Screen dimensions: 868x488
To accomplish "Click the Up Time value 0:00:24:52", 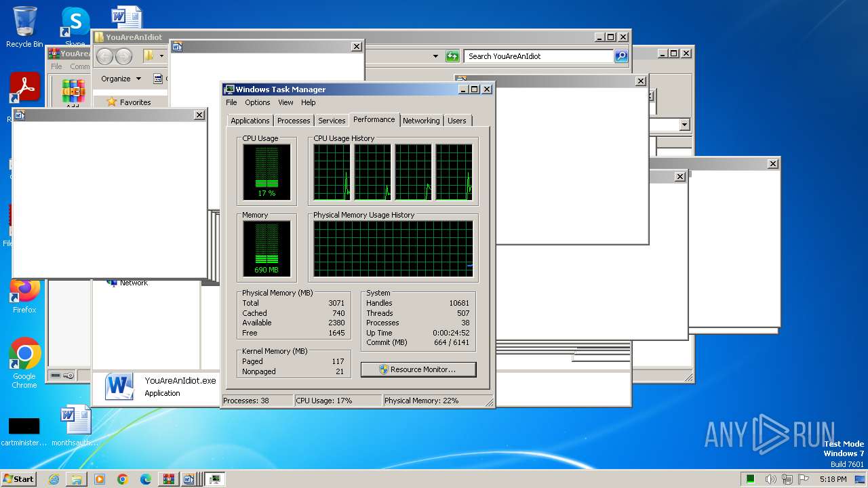I will click(451, 333).
